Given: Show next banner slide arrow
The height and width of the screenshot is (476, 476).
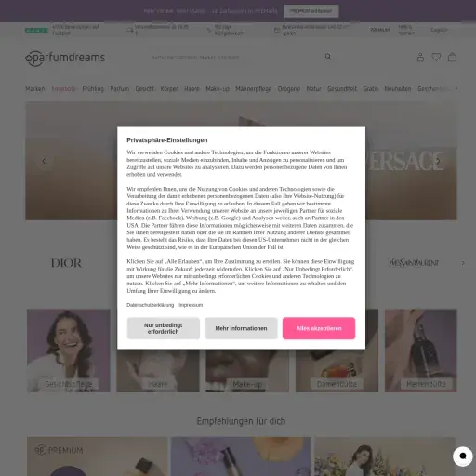Looking at the screenshot, I should click(438, 161).
